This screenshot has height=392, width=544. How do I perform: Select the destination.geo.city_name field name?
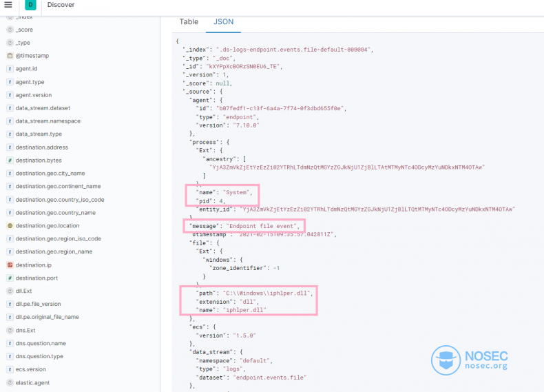50,173
